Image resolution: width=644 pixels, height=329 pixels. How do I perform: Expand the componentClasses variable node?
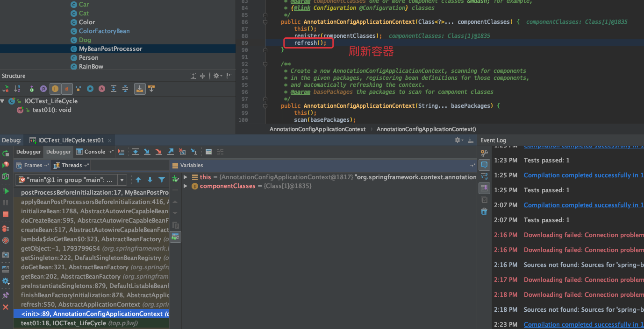click(x=186, y=186)
